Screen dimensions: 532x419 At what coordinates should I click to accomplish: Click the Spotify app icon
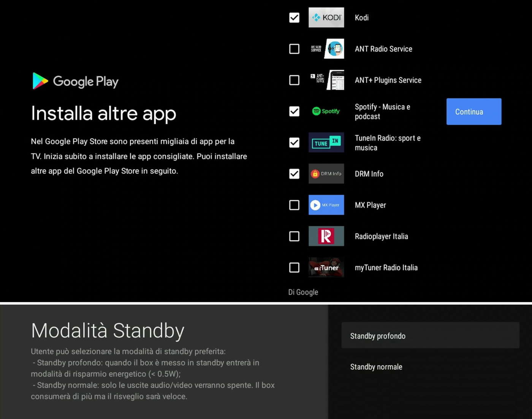(326, 111)
